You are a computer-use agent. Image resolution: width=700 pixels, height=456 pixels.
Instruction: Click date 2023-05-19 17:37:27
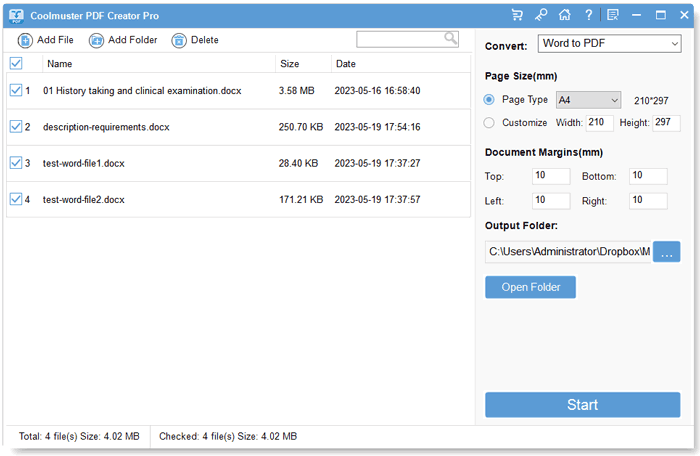click(x=377, y=163)
